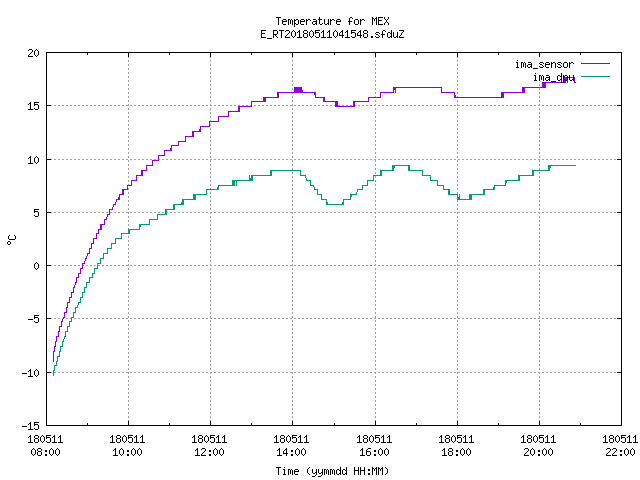This screenshot has height=480, width=640.
Task: Click the x-axis label 180511 20:00
Action: click(x=538, y=445)
